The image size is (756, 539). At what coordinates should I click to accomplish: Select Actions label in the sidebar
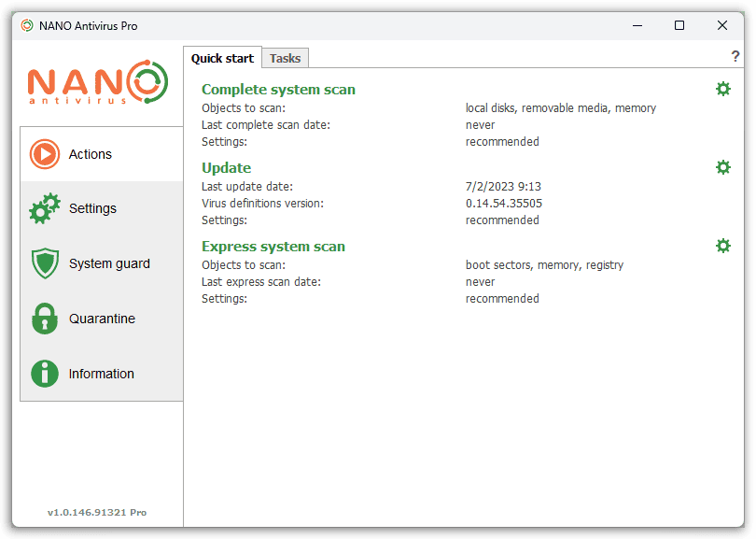tap(91, 154)
